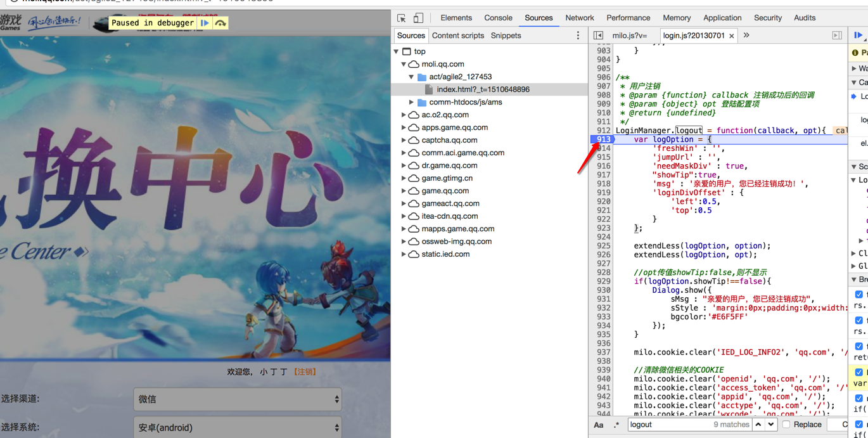This screenshot has height=438, width=868.
Task: Toggle the yellow-highlighted breakpoint checkbox
Action: 858,373
